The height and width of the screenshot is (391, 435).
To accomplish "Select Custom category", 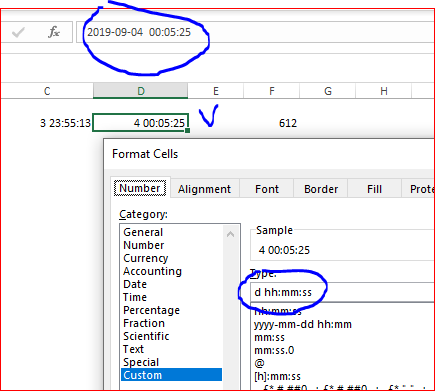I will [171, 375].
